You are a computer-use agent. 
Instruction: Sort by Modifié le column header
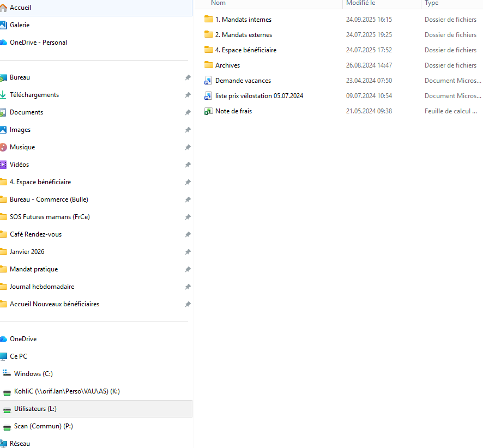[x=360, y=3]
